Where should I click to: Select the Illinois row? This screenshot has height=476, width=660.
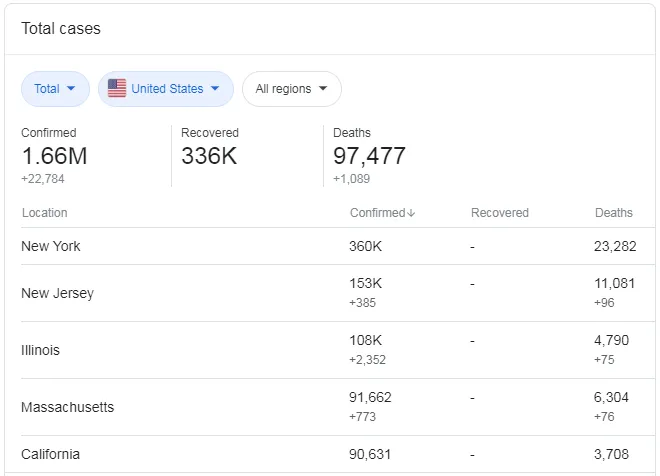coord(40,350)
